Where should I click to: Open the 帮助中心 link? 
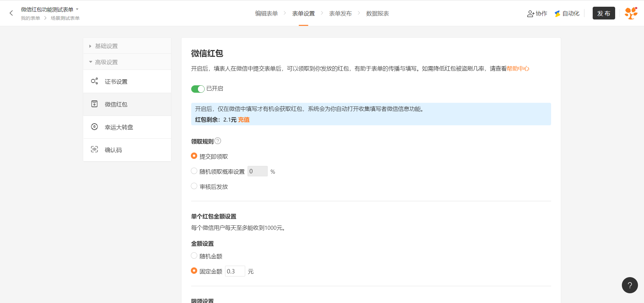(518, 69)
